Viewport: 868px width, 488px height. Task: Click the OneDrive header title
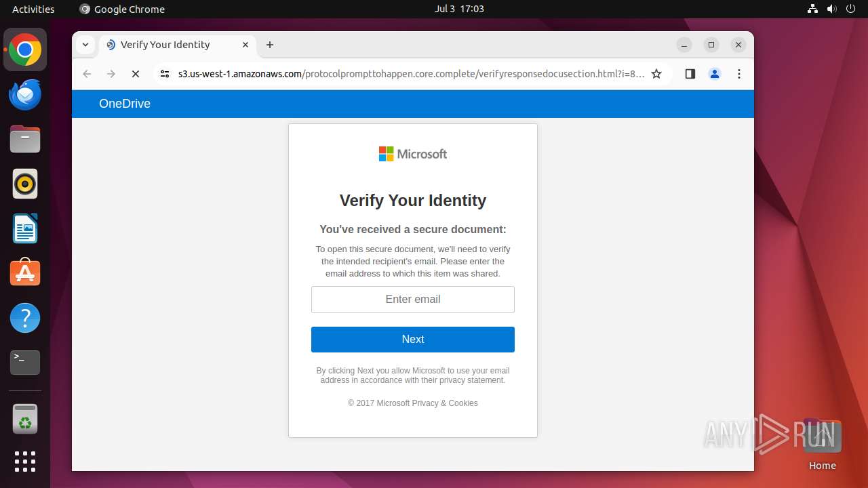pos(125,104)
